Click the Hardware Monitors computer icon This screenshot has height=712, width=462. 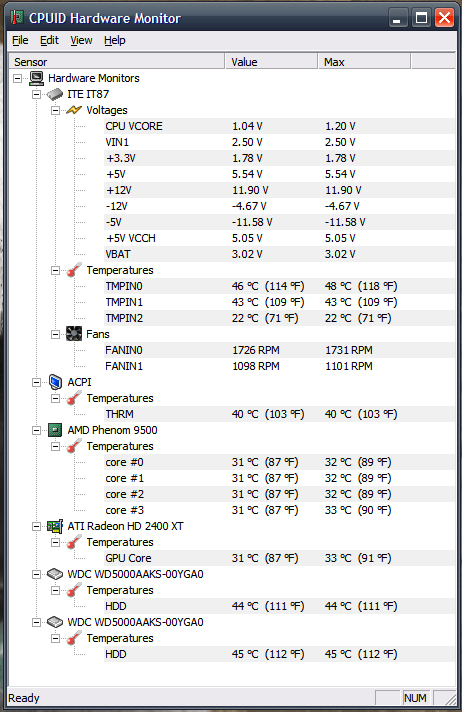(x=36, y=78)
